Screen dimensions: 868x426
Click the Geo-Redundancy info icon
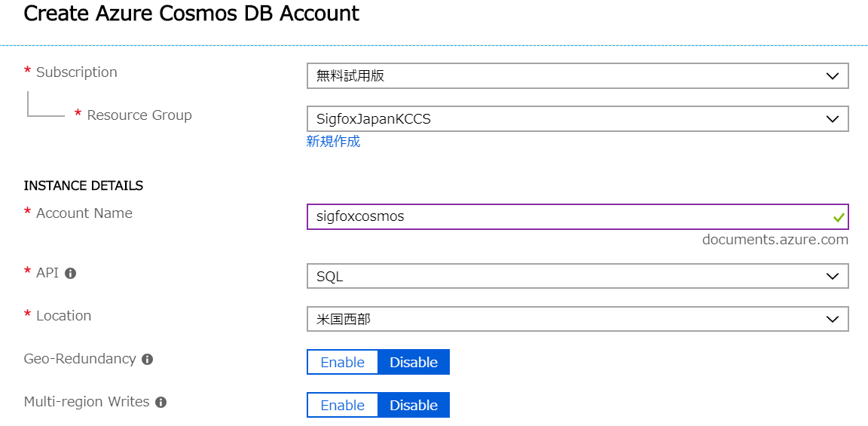(147, 360)
